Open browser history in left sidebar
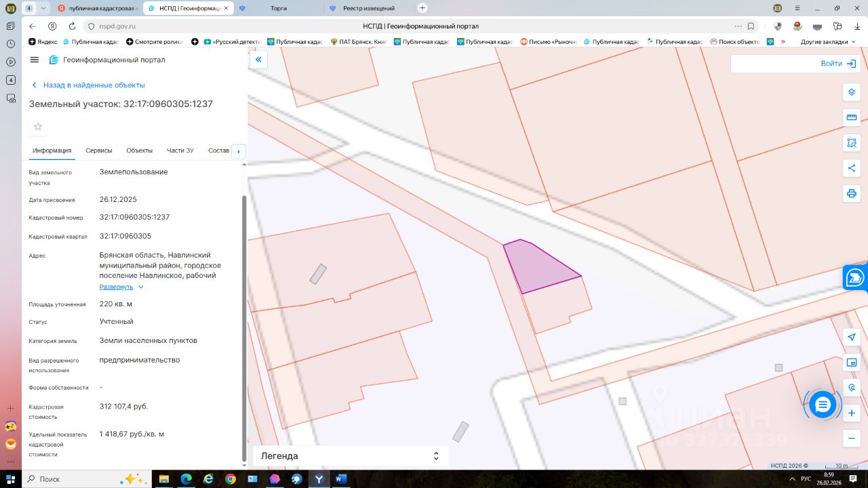Screen dimensions: 868x488 (11, 43)
